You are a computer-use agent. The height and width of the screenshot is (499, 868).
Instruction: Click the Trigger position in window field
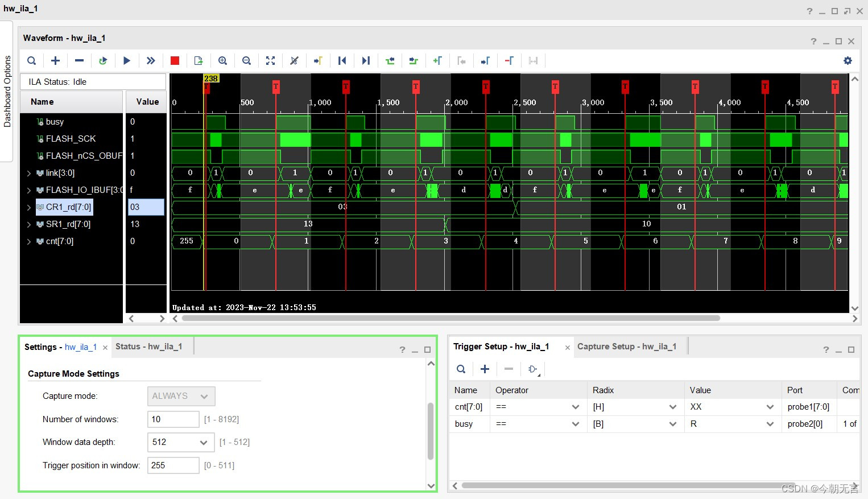point(173,465)
